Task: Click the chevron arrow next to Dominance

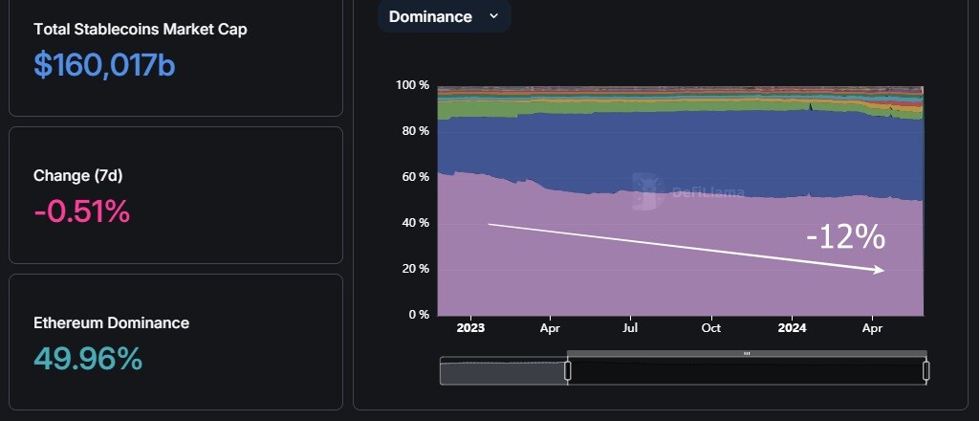Action: 493,16
